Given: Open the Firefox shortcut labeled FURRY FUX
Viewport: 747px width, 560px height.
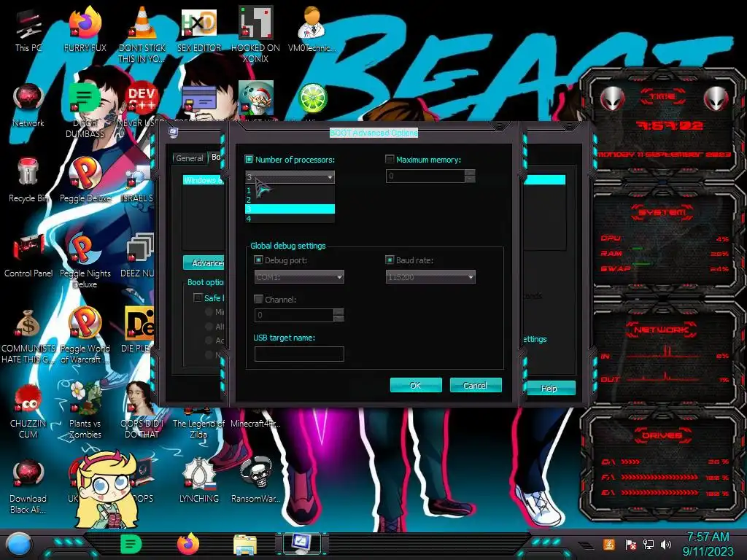Looking at the screenshot, I should pyautogui.click(x=85, y=27).
